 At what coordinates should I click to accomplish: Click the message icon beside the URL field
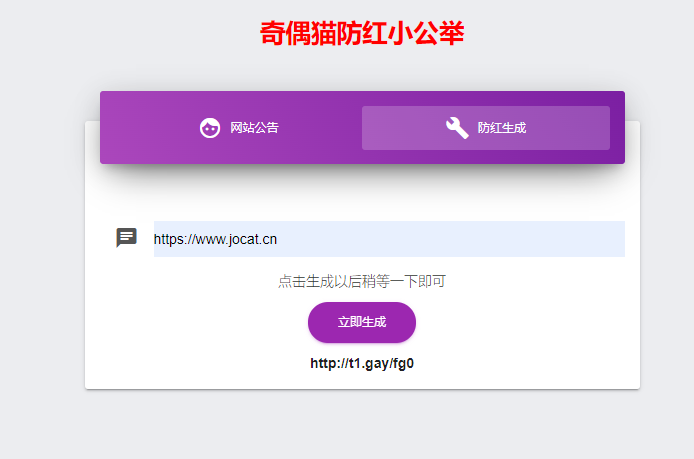tap(127, 238)
